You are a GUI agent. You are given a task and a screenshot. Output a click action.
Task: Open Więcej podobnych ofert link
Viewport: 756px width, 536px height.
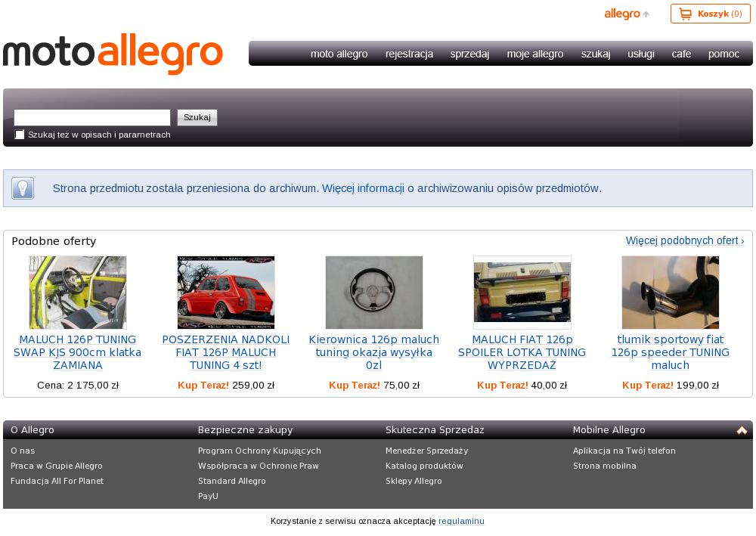[x=685, y=240]
